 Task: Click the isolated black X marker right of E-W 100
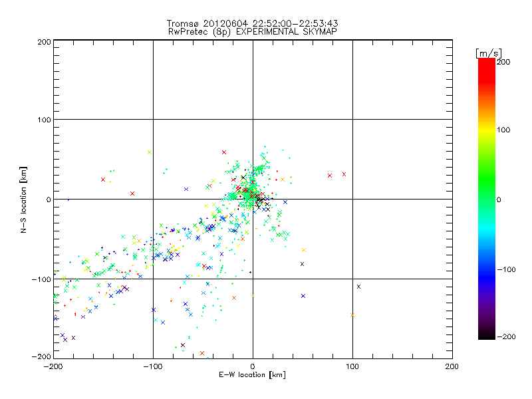coord(358,287)
